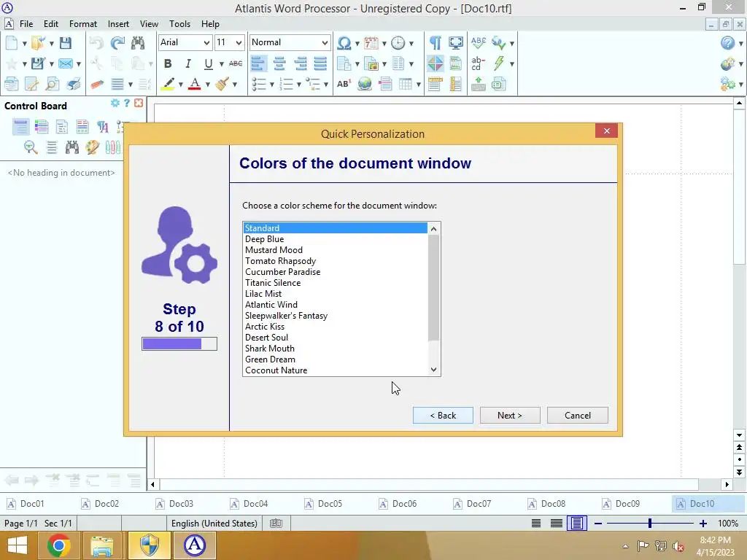The width and height of the screenshot is (747, 560).
Task: Toggle special symbols paragraph mark icon
Action: [x=435, y=43]
